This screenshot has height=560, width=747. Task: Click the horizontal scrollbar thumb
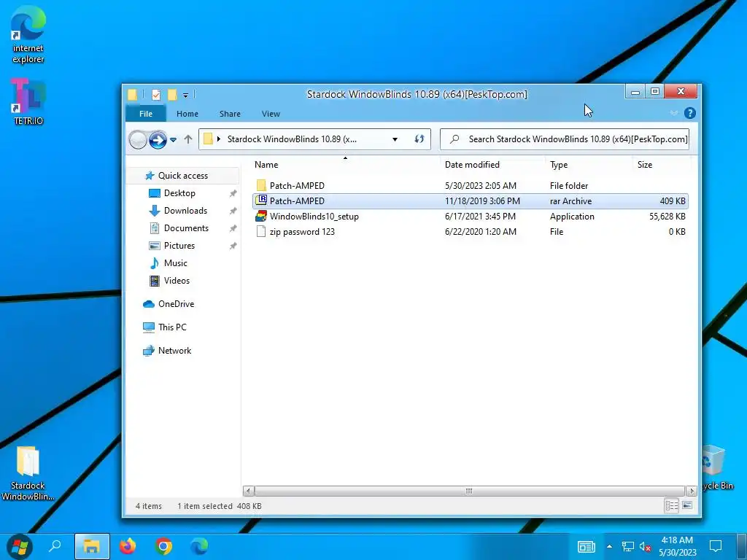pos(469,491)
